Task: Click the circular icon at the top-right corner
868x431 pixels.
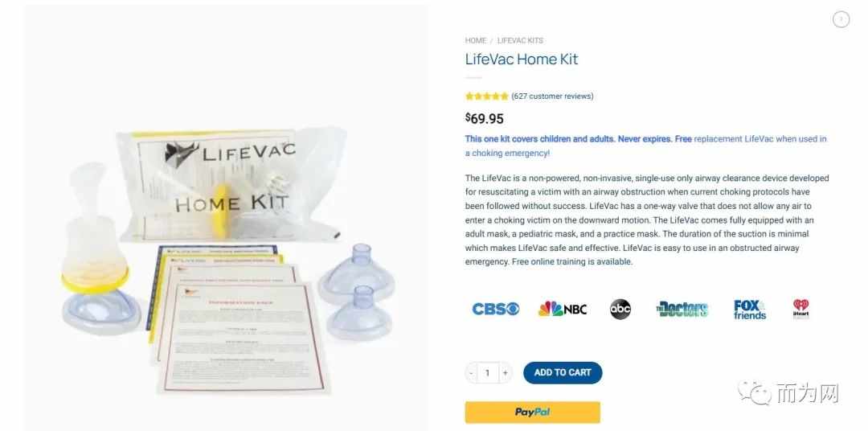Action: (841, 19)
